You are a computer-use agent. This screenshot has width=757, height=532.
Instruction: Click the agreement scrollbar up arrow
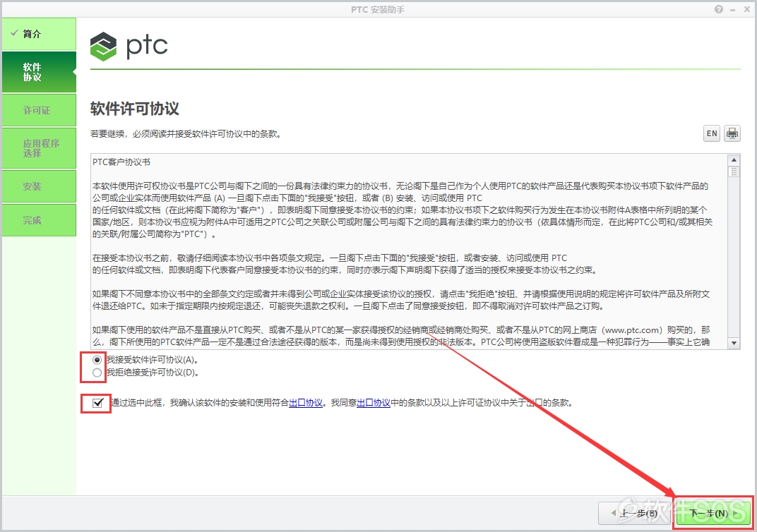tap(734, 160)
